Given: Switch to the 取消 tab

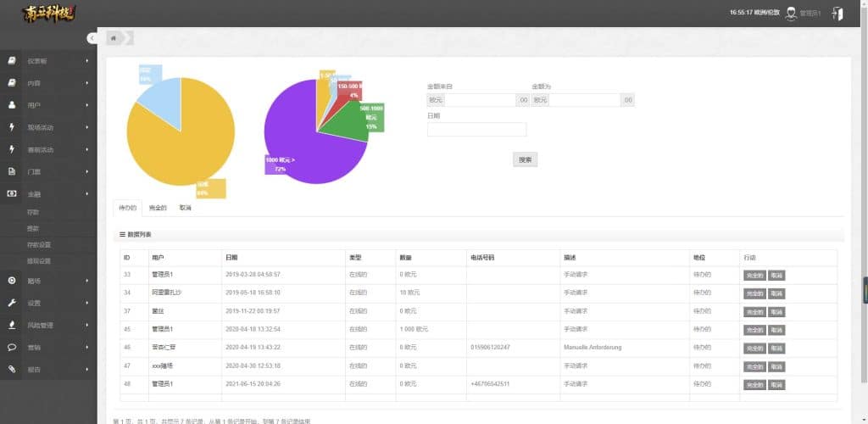Looking at the screenshot, I should point(185,208).
